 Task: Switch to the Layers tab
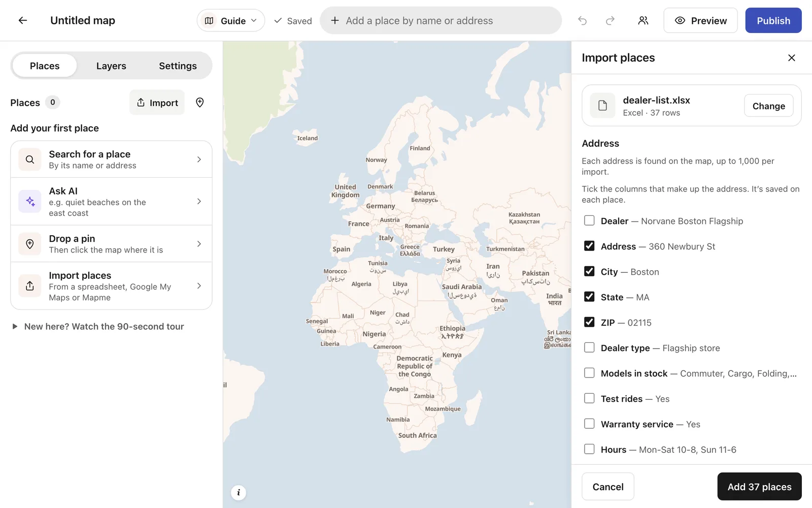click(x=111, y=66)
